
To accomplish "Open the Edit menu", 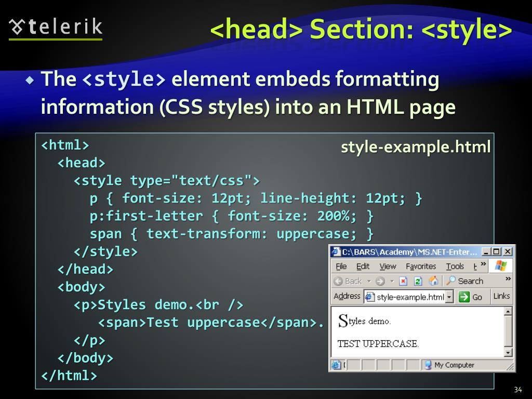I will click(x=363, y=267).
